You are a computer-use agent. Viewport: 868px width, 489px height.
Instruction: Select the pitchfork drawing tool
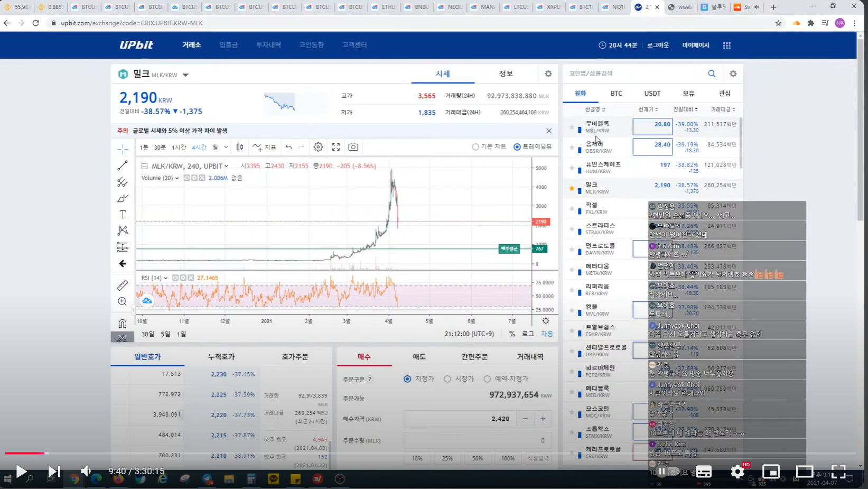point(122,182)
